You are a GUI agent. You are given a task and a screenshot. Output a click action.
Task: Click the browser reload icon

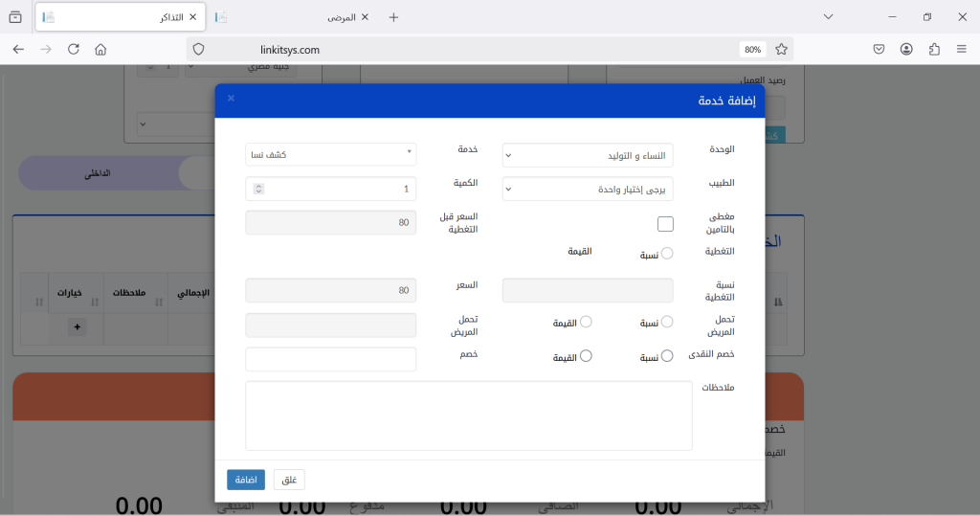click(x=74, y=49)
